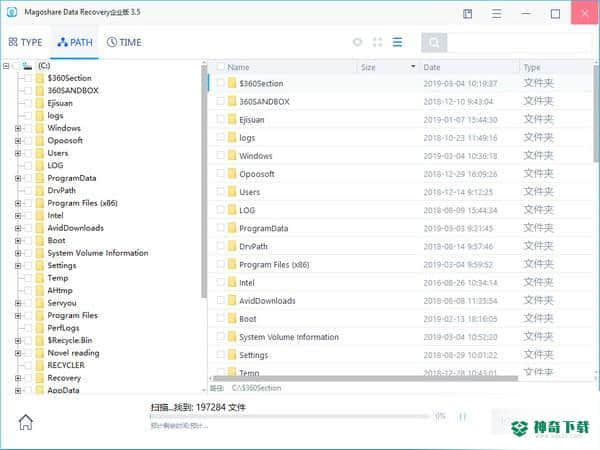Click the Settings folder icon in the file list

click(x=232, y=355)
